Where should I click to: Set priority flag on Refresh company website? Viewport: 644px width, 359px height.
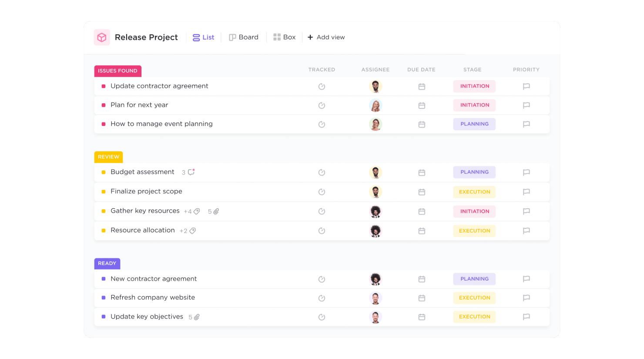pyautogui.click(x=526, y=298)
